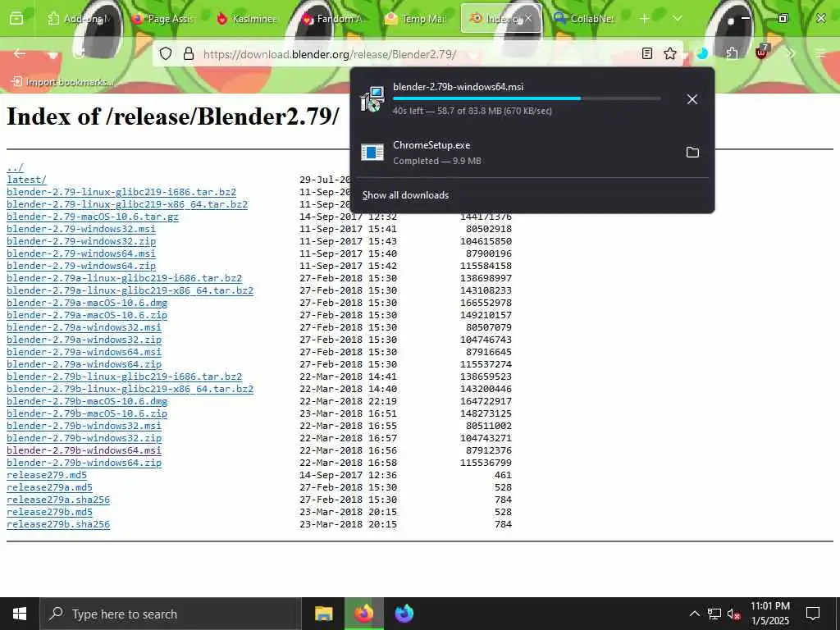Download blender-2.79b-macOS-10.6.zip
This screenshot has height=630, width=840.
tap(87, 413)
